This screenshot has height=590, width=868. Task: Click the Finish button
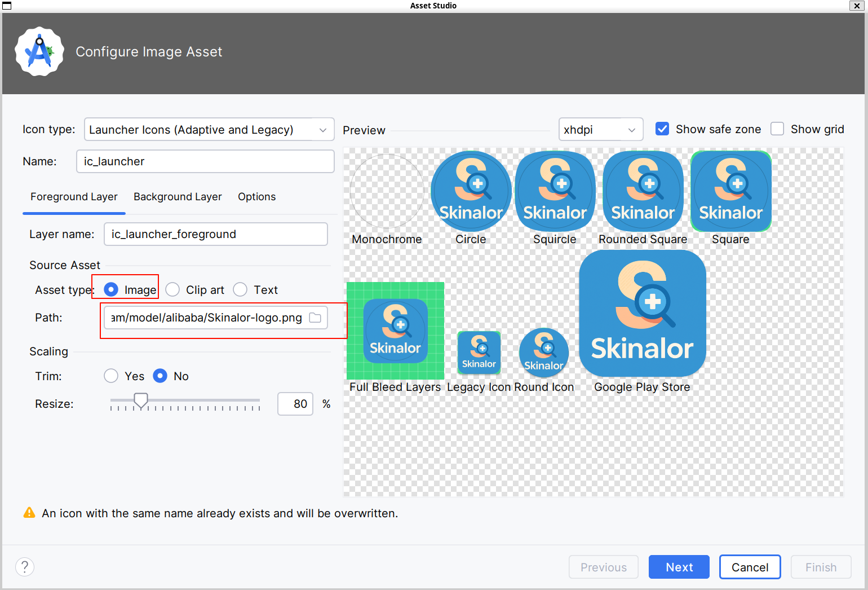(821, 567)
